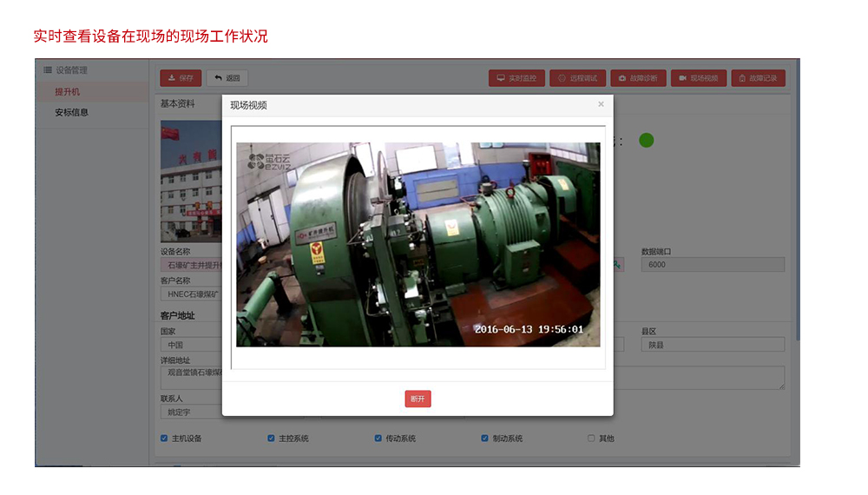868x495 pixels.
Task: Open 故障诊断 fault diagnosis
Action: click(x=638, y=78)
